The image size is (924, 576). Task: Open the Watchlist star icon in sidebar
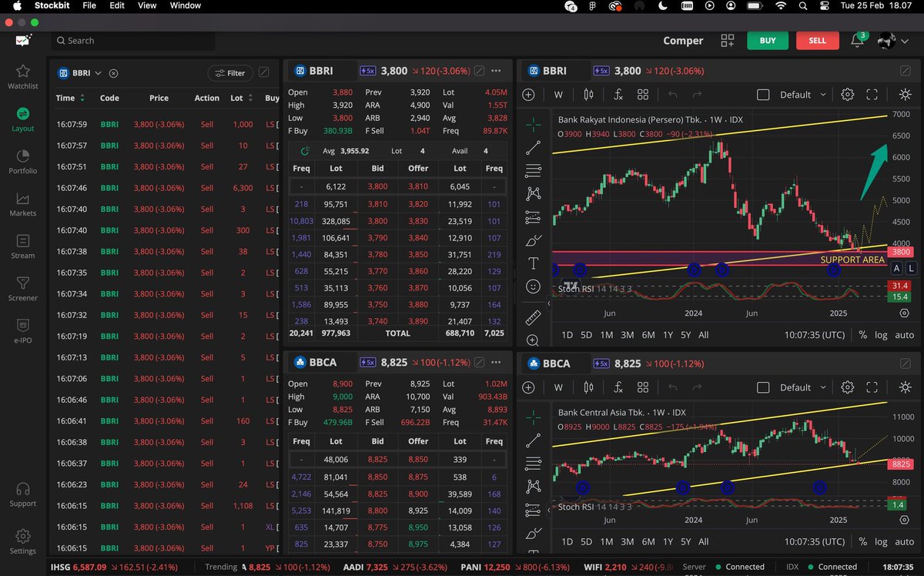pyautogui.click(x=23, y=72)
